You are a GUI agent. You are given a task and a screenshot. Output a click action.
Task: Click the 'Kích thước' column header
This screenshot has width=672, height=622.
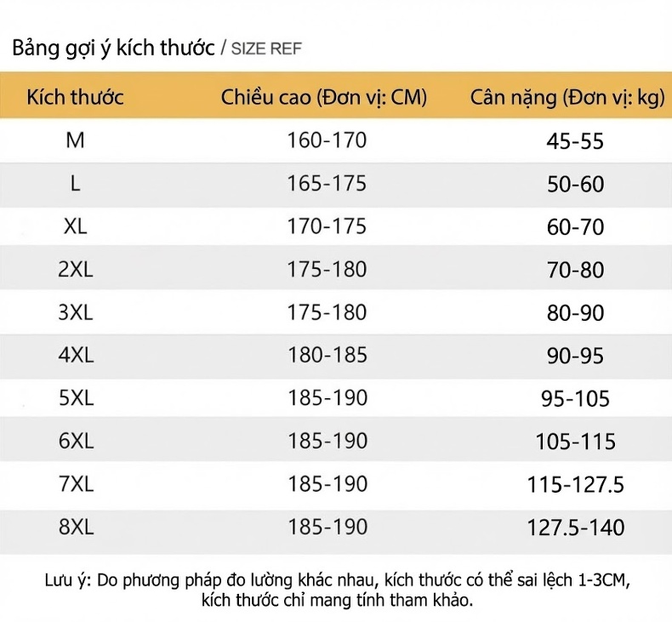click(x=76, y=97)
